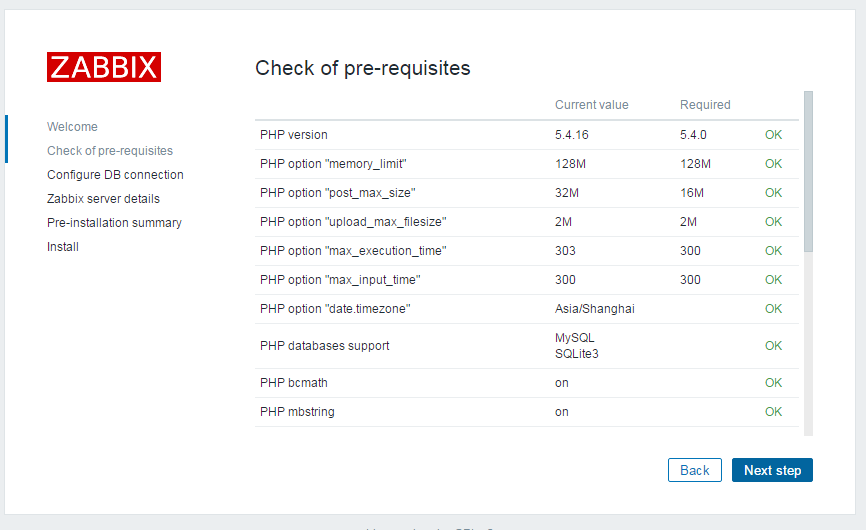Image resolution: width=866 pixels, height=530 pixels.
Task: Select the Welcome step in sidebar
Action: click(x=72, y=127)
